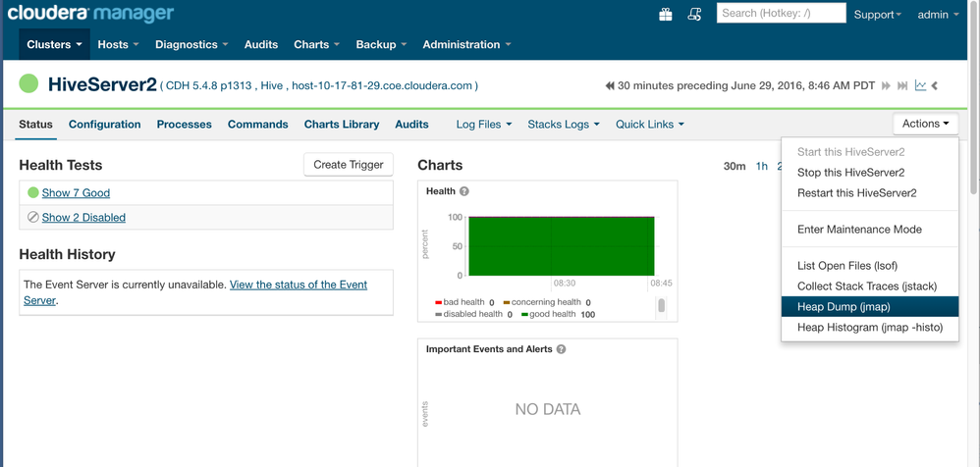Click the gift box icon in header
The image size is (980, 467).
pyautogui.click(x=665, y=15)
